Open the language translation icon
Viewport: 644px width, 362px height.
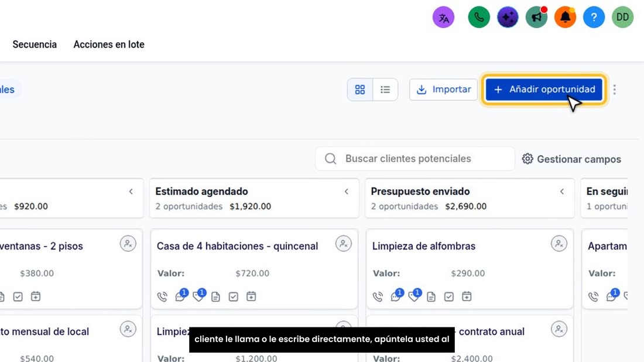click(444, 18)
